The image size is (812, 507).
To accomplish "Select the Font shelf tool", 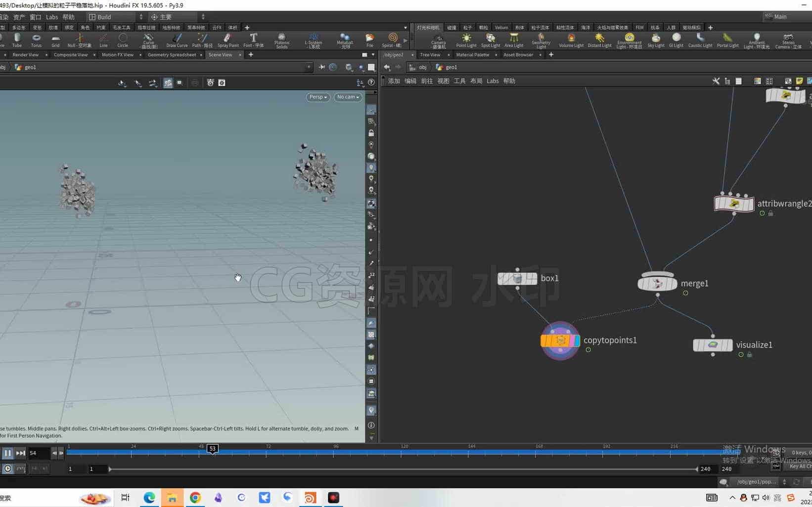I will pyautogui.click(x=253, y=41).
